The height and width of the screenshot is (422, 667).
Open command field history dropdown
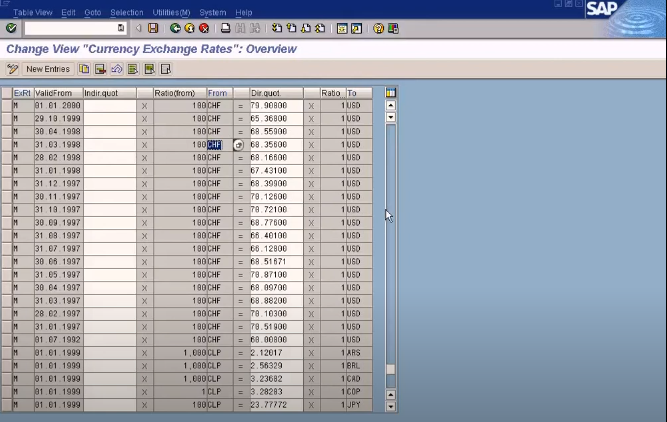pyautogui.click(x=121, y=28)
